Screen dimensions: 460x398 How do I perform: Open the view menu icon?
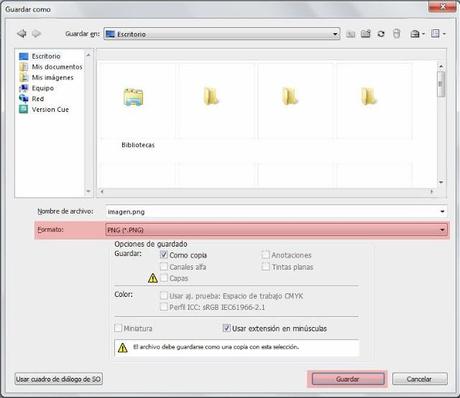[438, 34]
